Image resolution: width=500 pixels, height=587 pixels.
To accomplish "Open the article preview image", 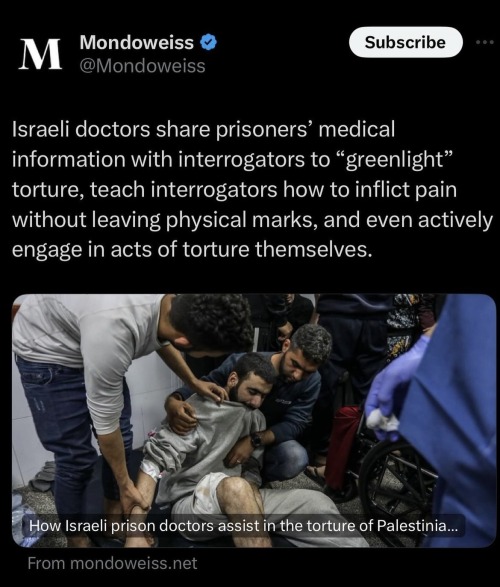I will click(x=254, y=420).
